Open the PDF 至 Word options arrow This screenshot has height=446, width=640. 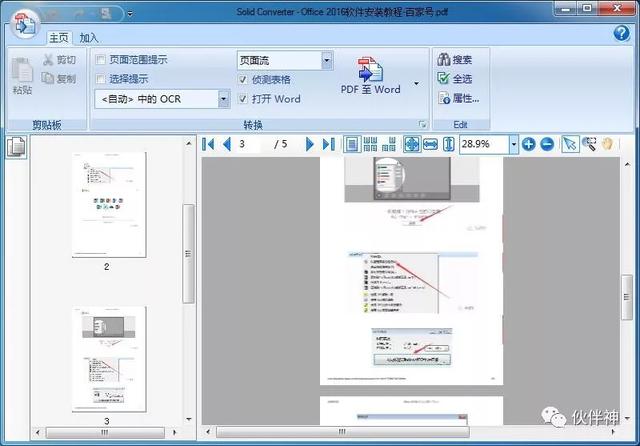coord(416,83)
